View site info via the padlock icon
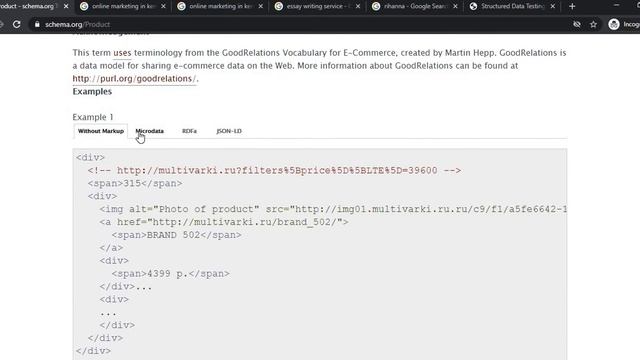The height and width of the screenshot is (360, 640). [x=37, y=24]
